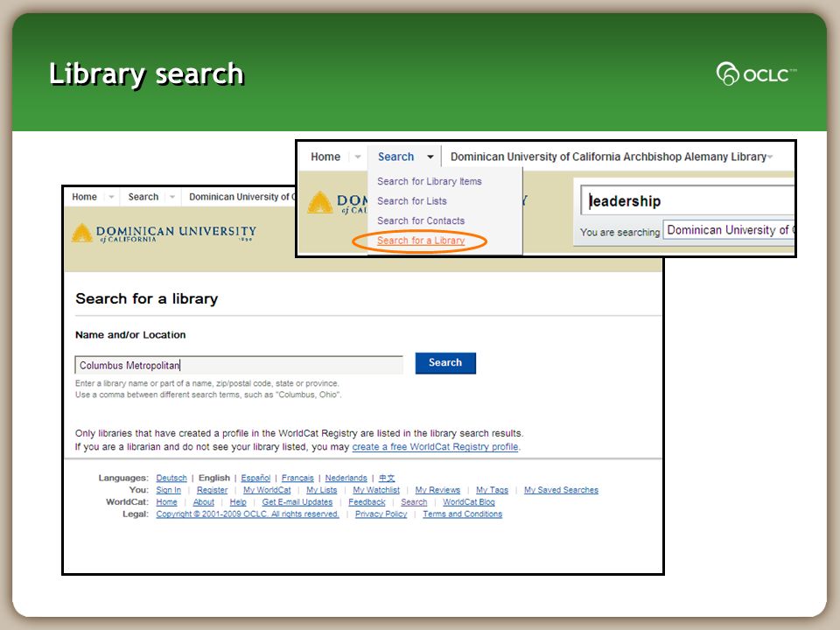Expand the Archbishop Alemany Library dropdown arrow
This screenshot has width=840, height=630.
(x=770, y=157)
